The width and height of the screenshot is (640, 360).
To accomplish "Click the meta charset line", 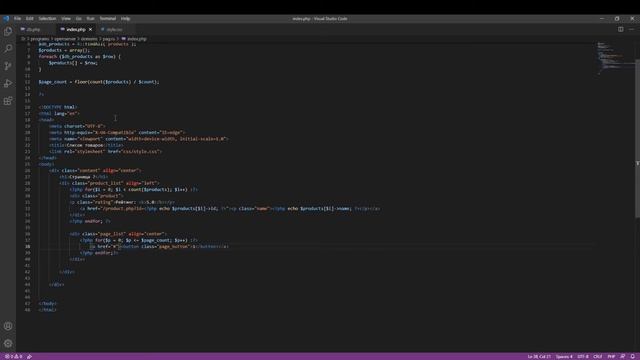I will (x=77, y=126).
